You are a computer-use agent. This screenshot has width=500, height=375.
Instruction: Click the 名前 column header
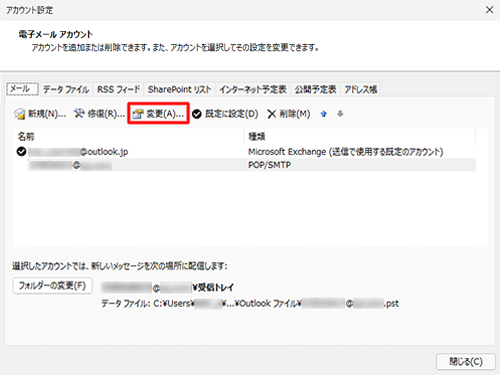pyautogui.click(x=128, y=136)
